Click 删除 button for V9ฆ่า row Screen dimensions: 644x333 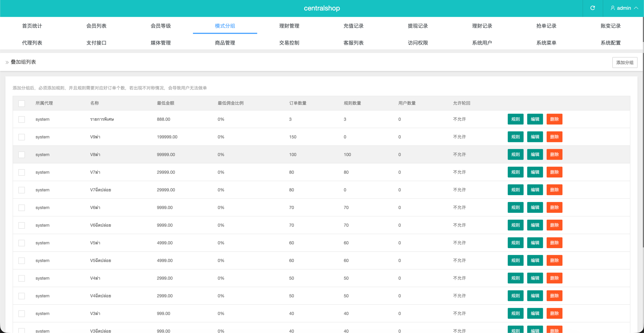click(x=554, y=137)
